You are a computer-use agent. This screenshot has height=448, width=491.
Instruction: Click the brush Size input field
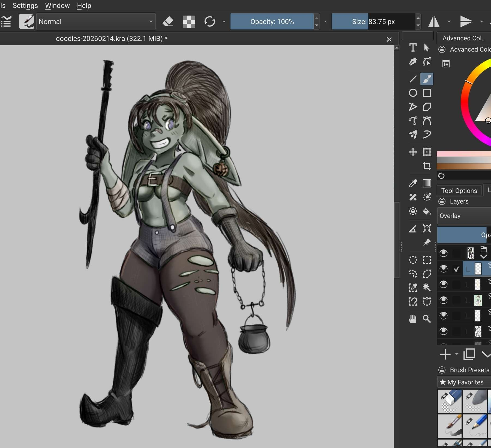point(373,22)
